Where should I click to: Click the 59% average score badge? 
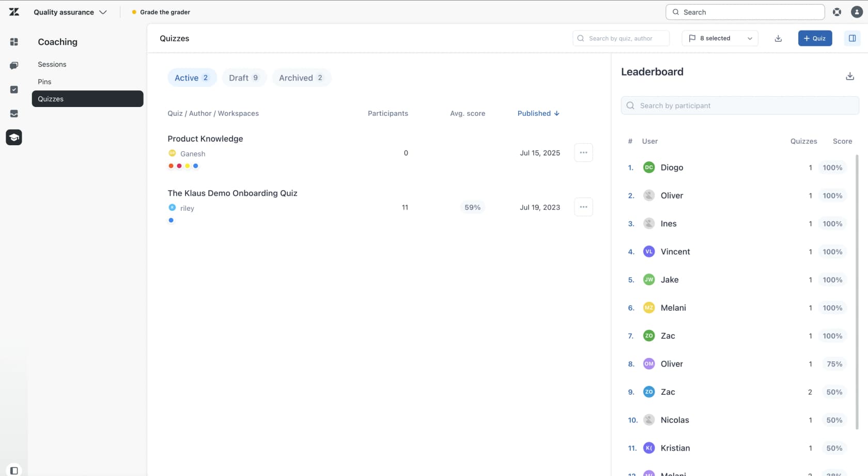472,207
